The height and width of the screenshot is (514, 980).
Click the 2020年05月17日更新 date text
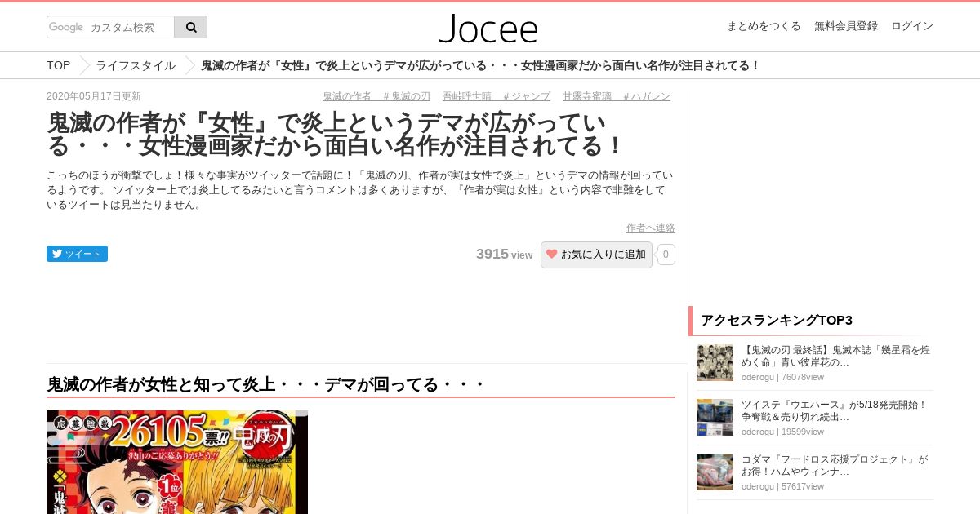coord(94,96)
